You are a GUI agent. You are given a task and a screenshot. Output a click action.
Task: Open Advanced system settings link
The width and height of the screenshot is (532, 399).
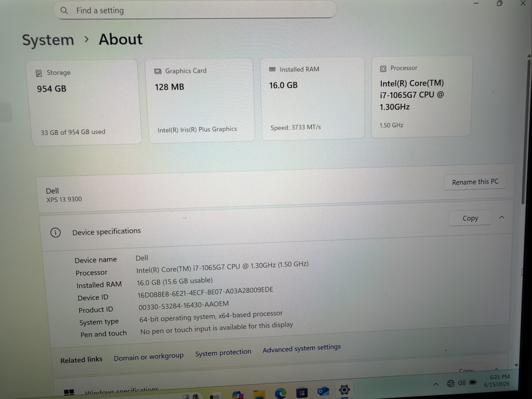[x=301, y=348]
